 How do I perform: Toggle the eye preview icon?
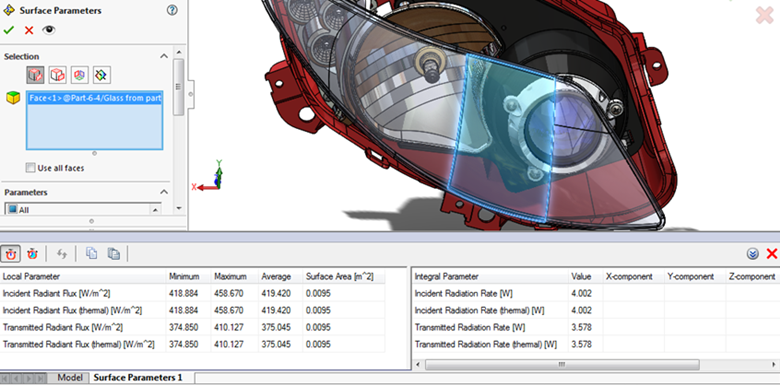point(48,30)
